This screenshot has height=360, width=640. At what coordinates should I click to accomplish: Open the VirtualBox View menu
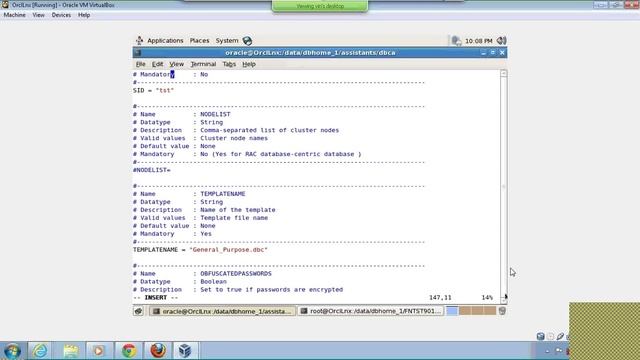pyautogui.click(x=39, y=15)
